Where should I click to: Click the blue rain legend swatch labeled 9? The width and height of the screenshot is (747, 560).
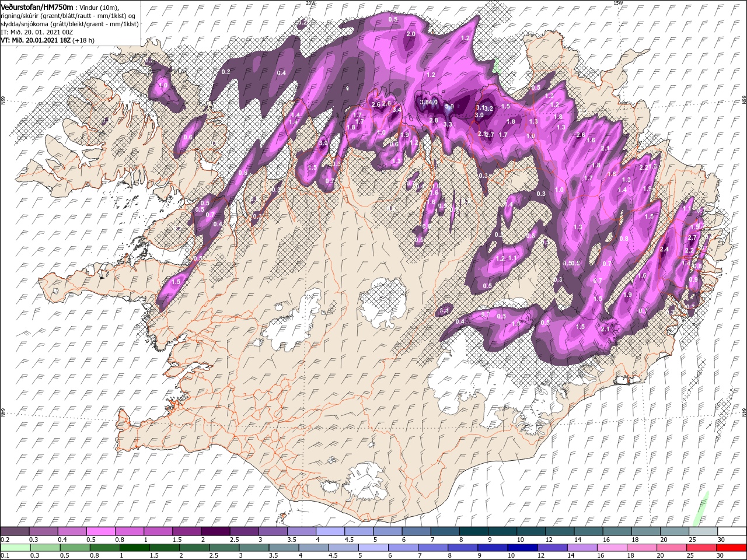click(x=492, y=547)
